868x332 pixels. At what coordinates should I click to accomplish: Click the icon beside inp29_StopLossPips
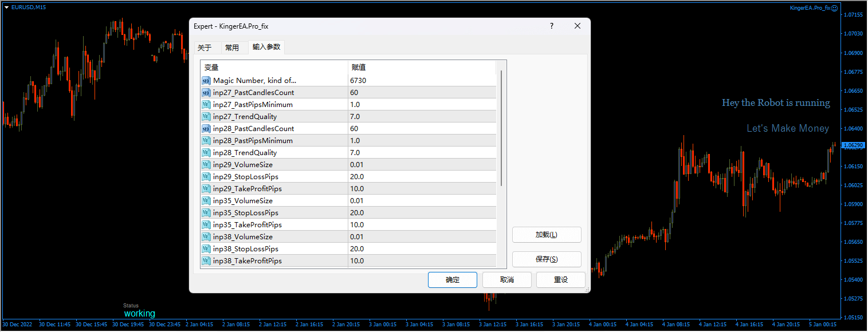coord(206,177)
